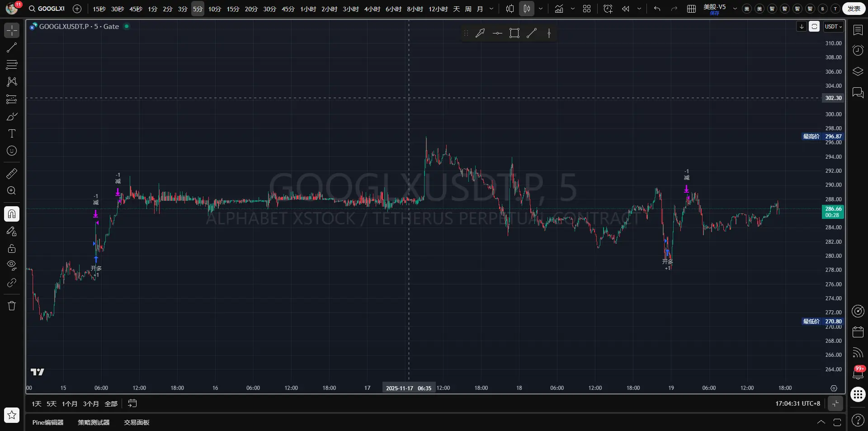Maximize the bottom panel

click(x=837, y=422)
